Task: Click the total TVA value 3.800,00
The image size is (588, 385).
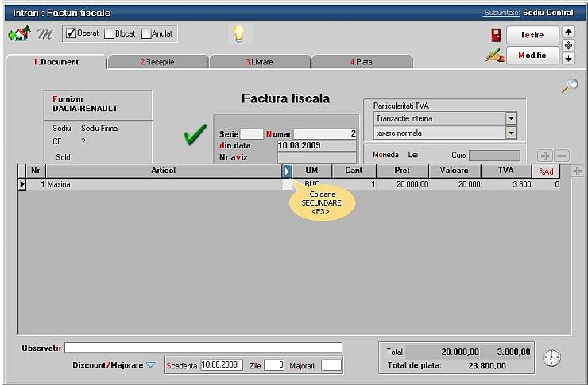Action: 514,352
